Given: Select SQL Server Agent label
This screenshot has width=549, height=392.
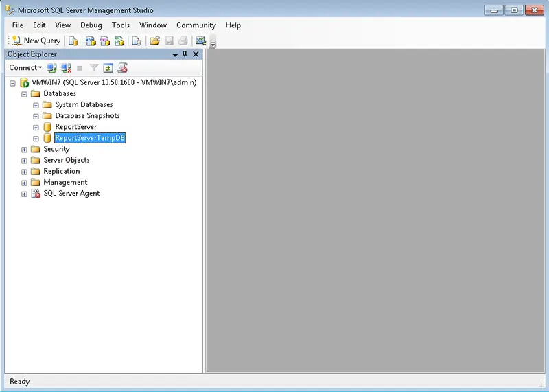Looking at the screenshot, I should click(71, 194).
